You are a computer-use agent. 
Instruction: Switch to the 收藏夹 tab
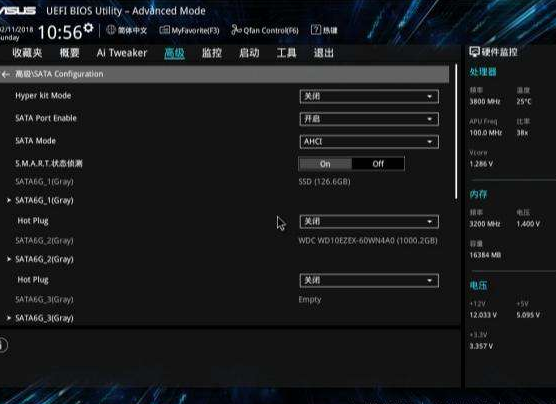click(27, 53)
